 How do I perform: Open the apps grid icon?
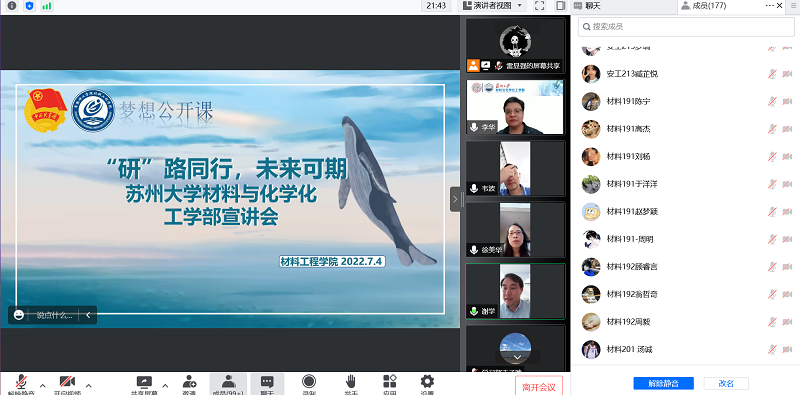(390, 381)
